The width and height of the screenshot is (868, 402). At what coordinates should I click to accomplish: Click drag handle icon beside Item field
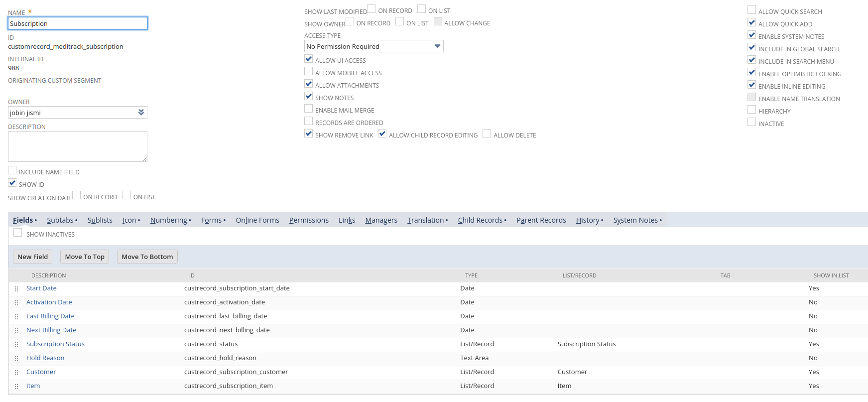(16, 387)
